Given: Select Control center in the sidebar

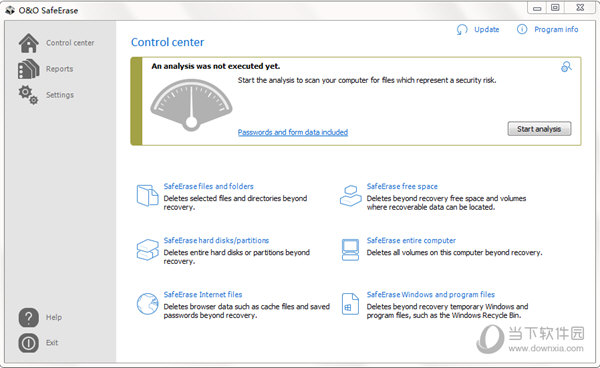Looking at the screenshot, I should (70, 43).
